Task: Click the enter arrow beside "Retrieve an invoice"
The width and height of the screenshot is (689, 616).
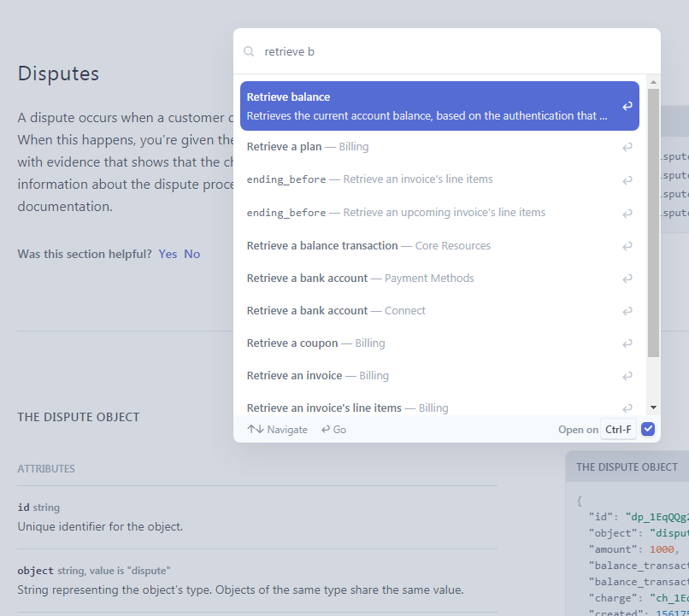Action: (x=627, y=375)
